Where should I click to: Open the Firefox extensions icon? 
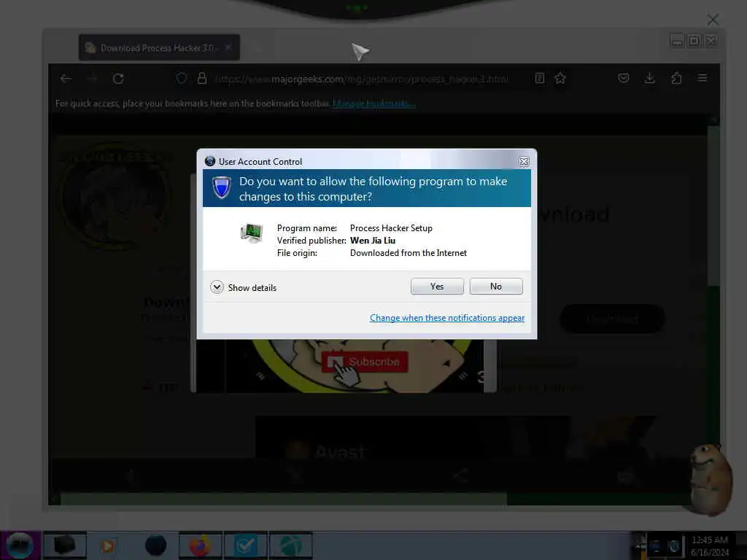(676, 78)
